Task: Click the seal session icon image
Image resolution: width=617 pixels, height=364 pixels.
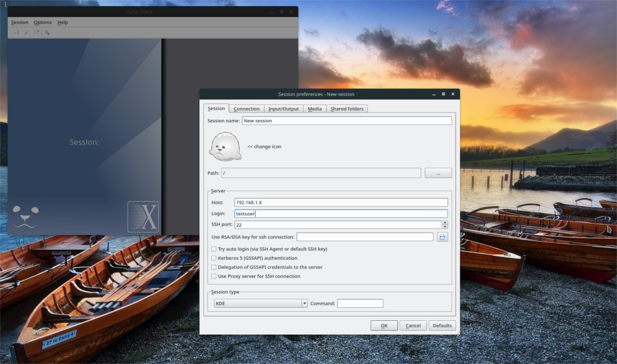Action: pyautogui.click(x=225, y=147)
